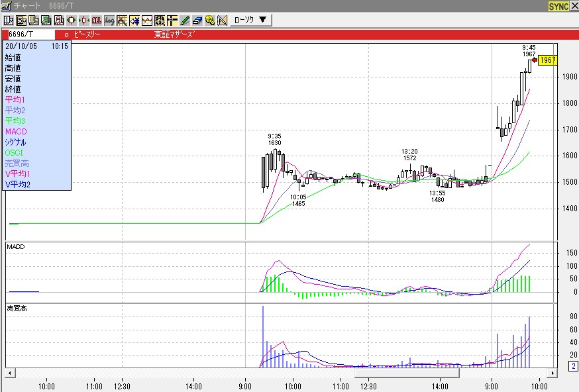This screenshot has width=579, height=392.
Task: Click the small 2 button at bottom right
Action: [x=572, y=365]
